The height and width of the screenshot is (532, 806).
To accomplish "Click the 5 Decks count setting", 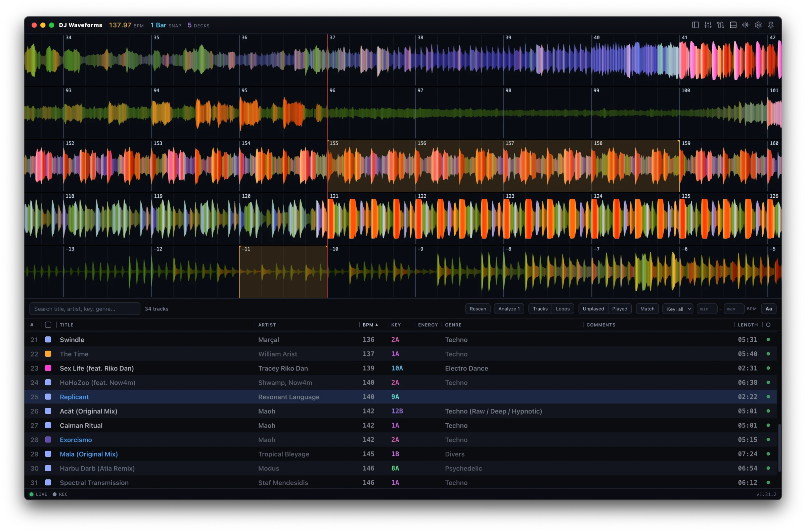I will click(198, 25).
